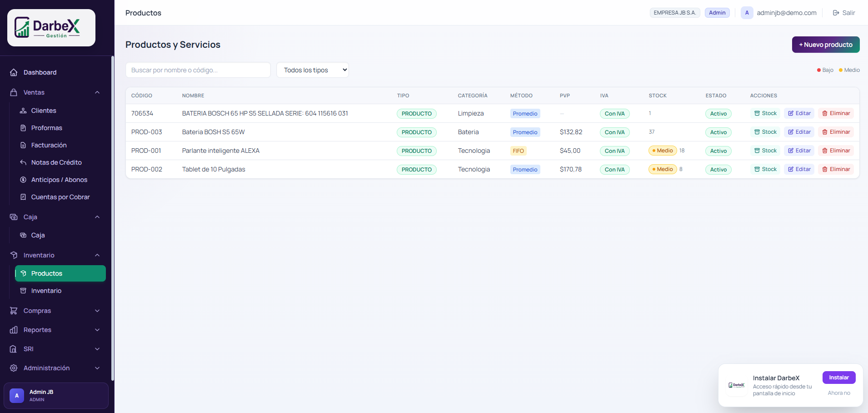Click Eliminar for product 706534
The height and width of the screenshot is (413, 868).
836,113
